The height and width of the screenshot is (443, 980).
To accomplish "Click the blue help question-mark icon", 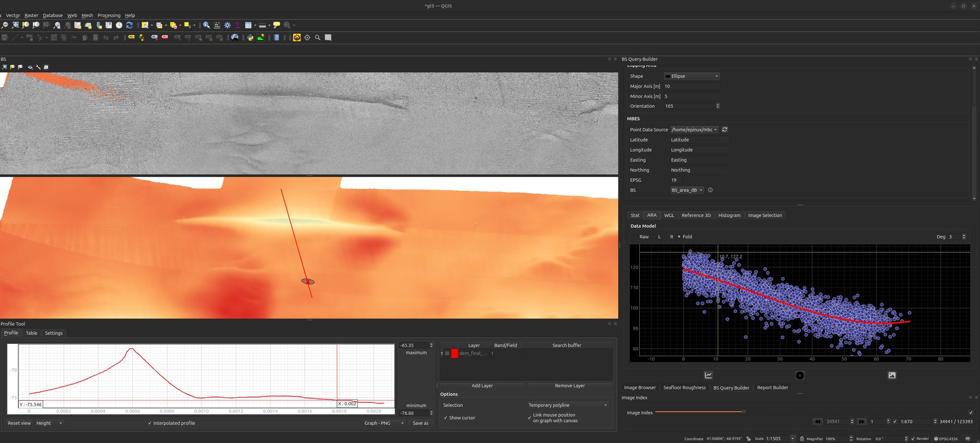I will coord(277,38).
